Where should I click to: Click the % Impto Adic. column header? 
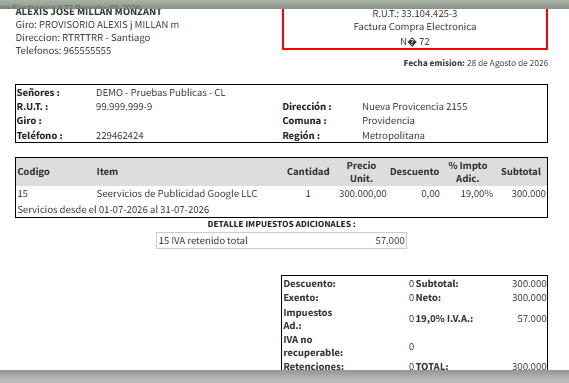tap(467, 172)
